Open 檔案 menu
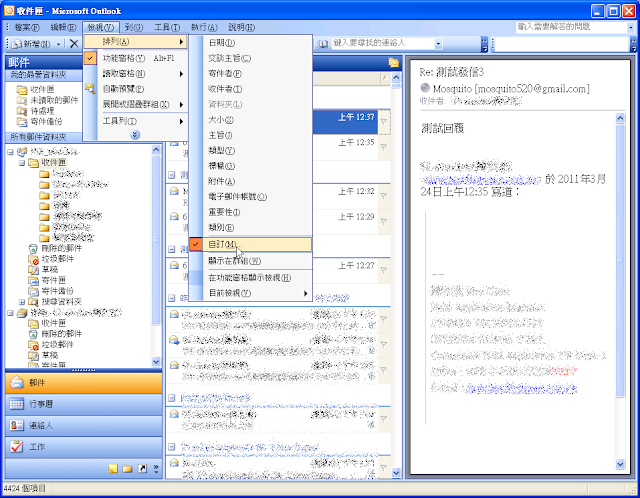Viewport: 640px width, 498px height. click(x=27, y=27)
